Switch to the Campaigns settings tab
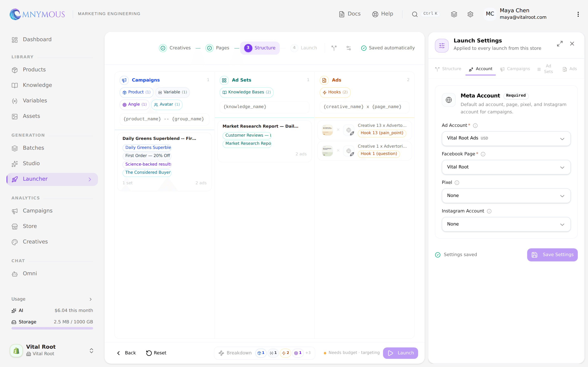Image resolution: width=588 pixels, height=367 pixels. click(515, 69)
